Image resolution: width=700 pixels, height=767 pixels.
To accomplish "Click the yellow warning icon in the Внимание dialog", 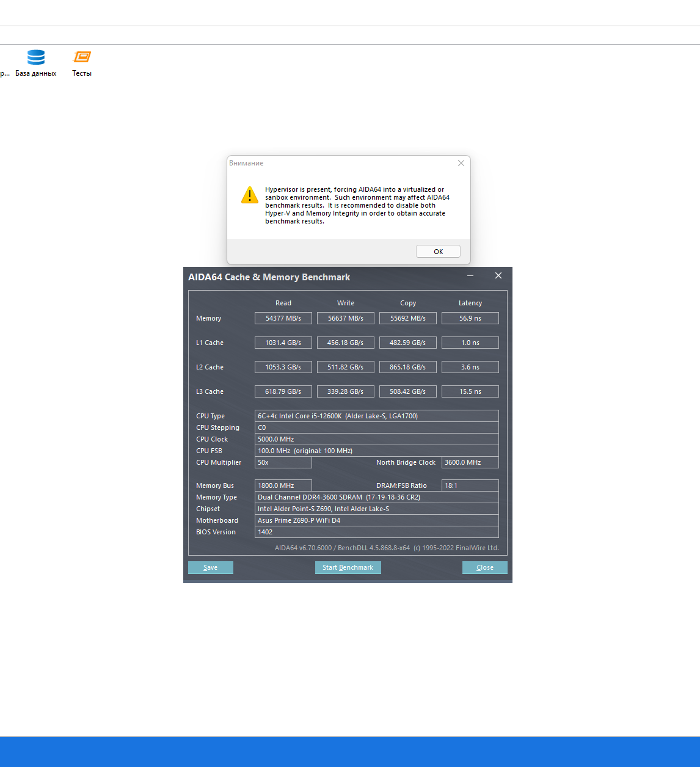I will (250, 195).
